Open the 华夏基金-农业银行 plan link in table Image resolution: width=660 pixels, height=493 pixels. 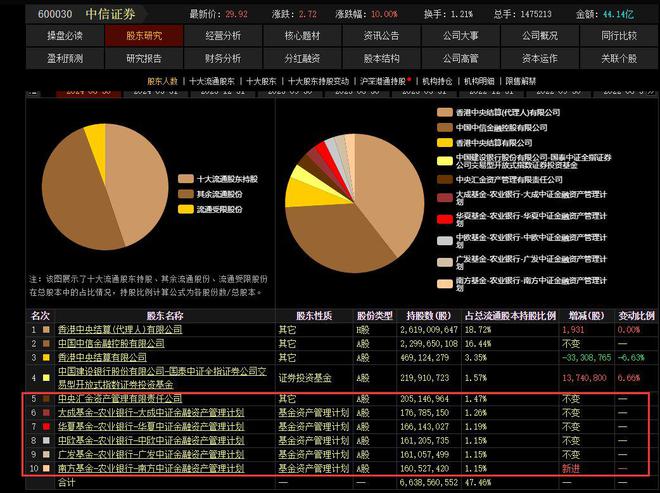(151, 426)
